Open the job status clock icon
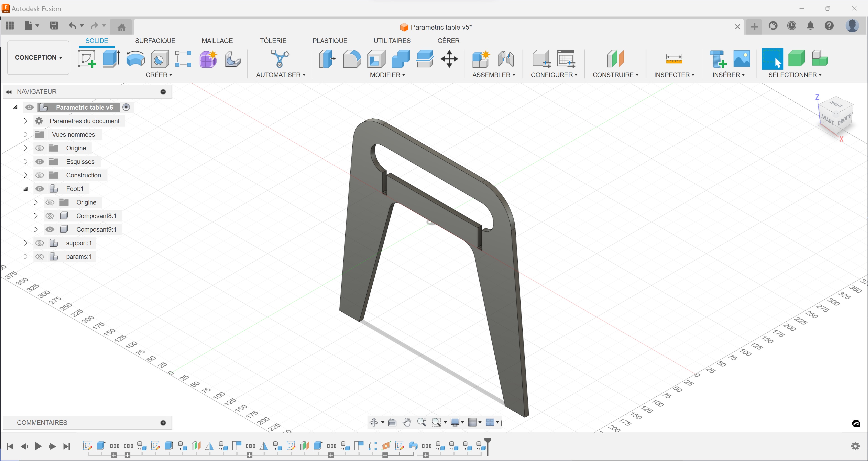This screenshot has width=868, height=461. [792, 26]
